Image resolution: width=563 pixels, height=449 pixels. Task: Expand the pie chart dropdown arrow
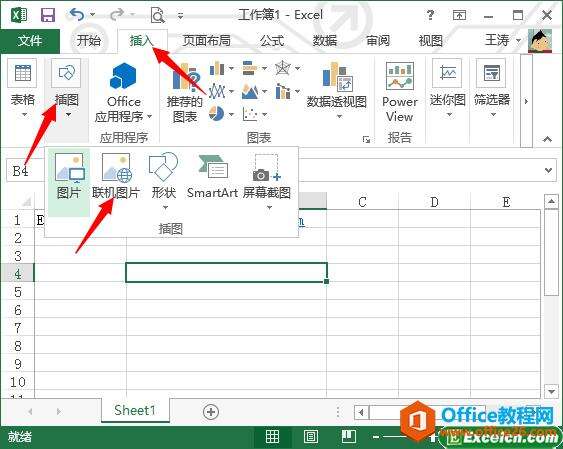click(231, 114)
